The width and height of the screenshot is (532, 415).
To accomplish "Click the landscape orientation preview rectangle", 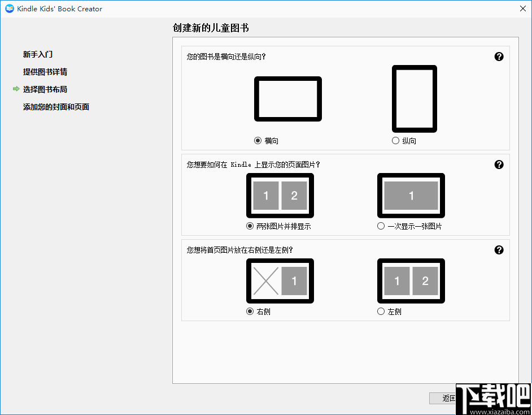I will coord(288,99).
